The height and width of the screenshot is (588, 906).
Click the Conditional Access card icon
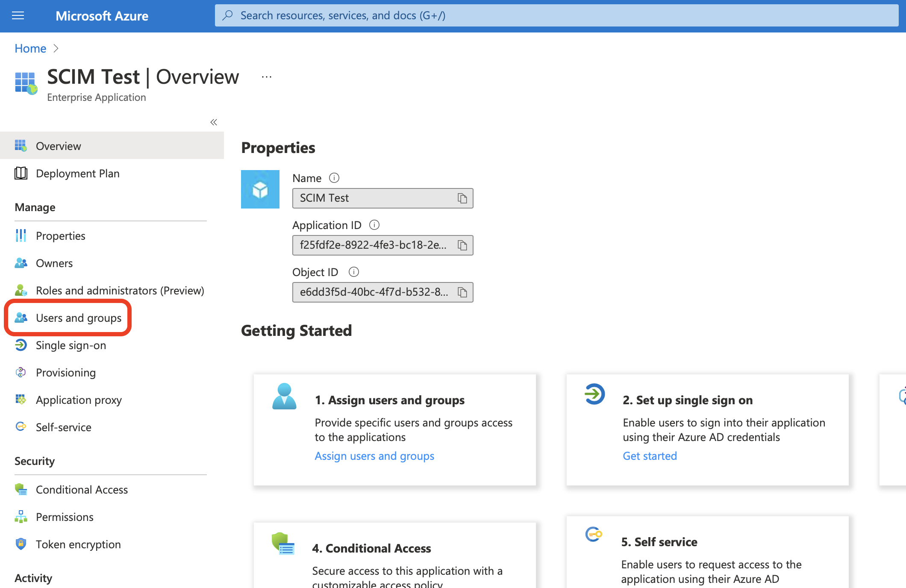pos(283,544)
